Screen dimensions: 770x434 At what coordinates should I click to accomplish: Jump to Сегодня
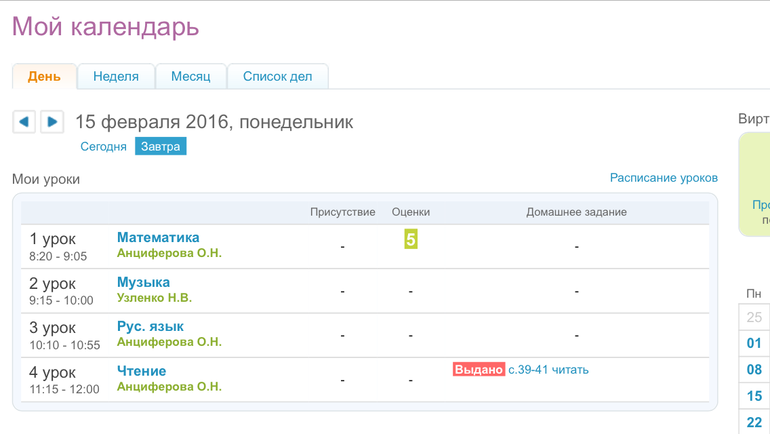coord(103,147)
